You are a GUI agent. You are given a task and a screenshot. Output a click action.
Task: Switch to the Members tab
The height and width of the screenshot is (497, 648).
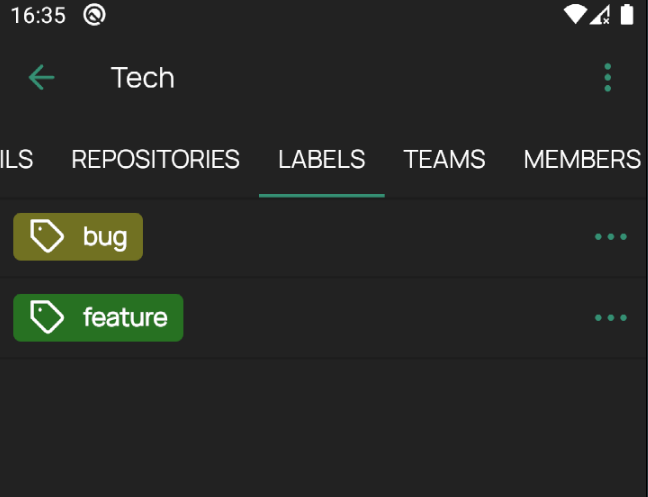click(x=582, y=159)
